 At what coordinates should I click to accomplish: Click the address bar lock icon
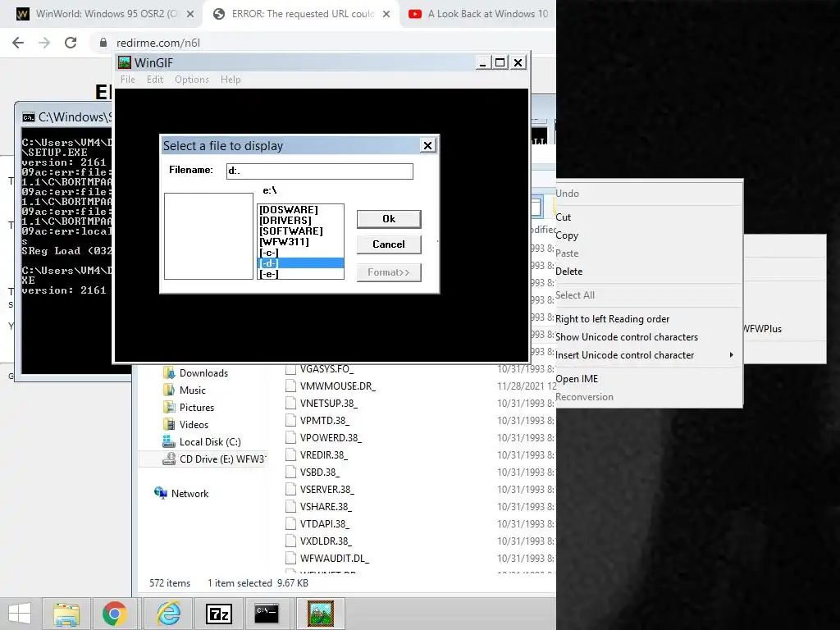tap(103, 43)
